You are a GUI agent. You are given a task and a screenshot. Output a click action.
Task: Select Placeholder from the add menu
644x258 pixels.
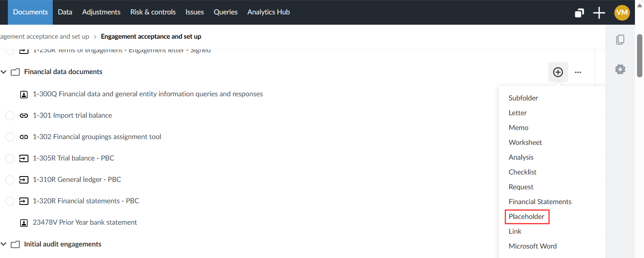click(x=527, y=216)
